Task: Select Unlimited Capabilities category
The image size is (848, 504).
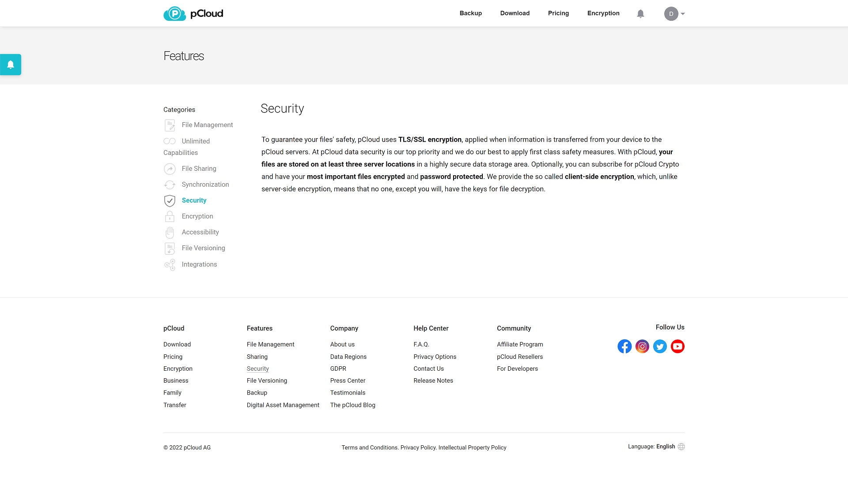Action: (x=186, y=147)
